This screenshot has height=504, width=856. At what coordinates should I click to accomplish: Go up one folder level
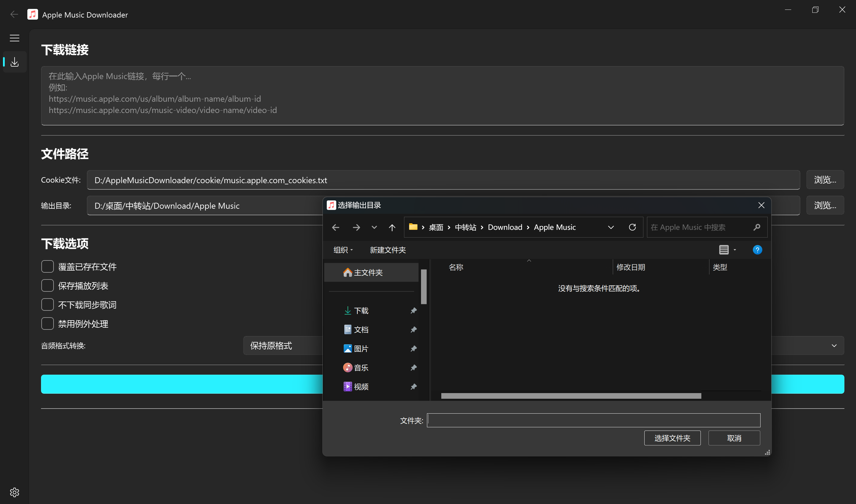[x=392, y=227]
